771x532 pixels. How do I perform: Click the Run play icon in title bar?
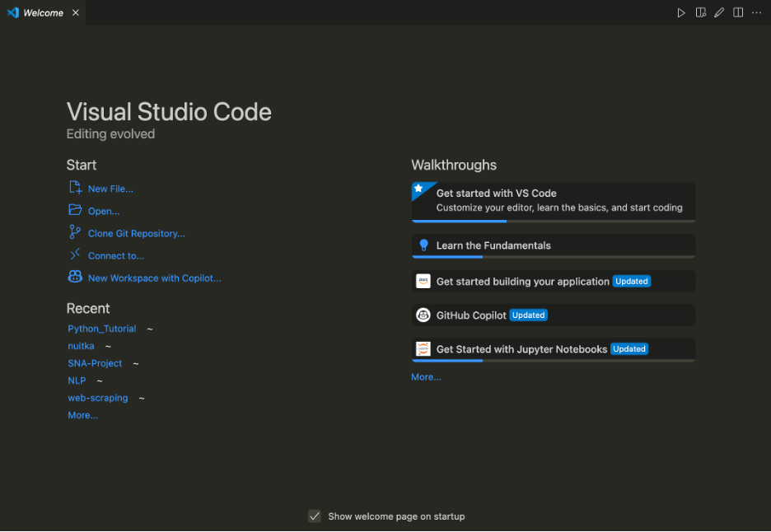tap(681, 12)
